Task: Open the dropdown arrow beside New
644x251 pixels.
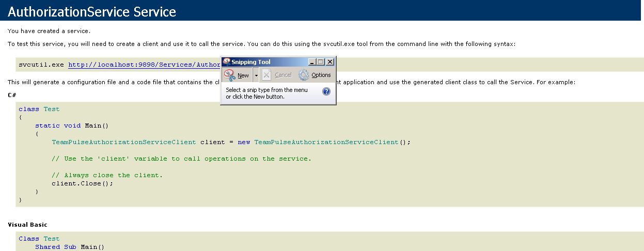Action: [256, 75]
